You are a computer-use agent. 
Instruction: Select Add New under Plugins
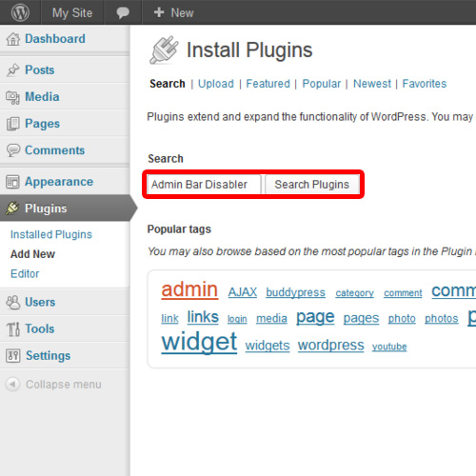tap(32, 254)
